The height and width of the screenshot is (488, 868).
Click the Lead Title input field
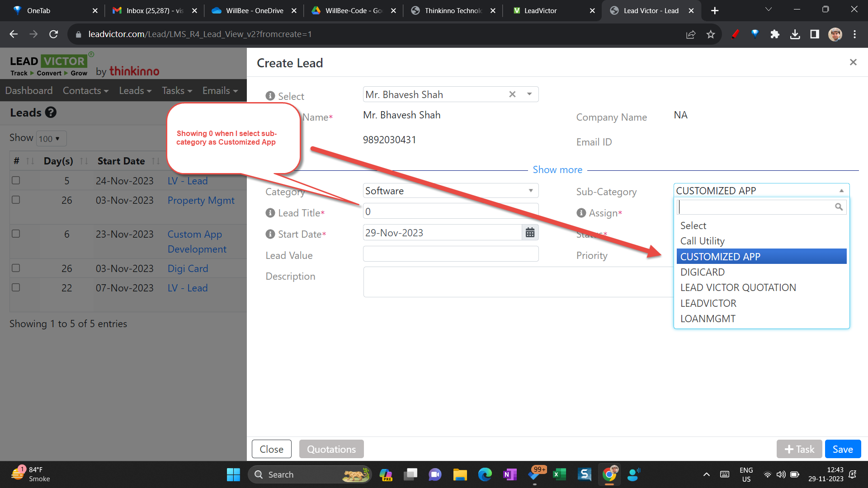[451, 211]
